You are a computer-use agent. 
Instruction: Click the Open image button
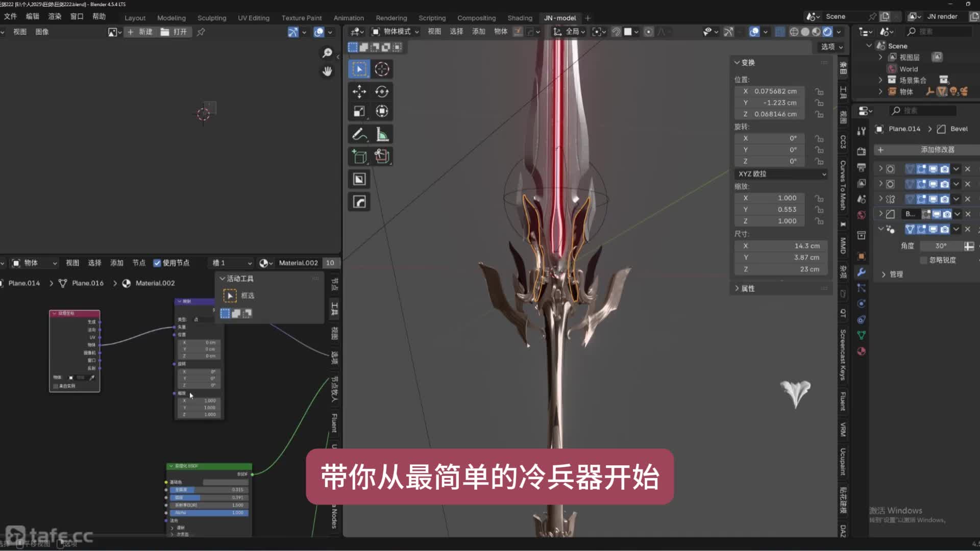click(x=174, y=32)
